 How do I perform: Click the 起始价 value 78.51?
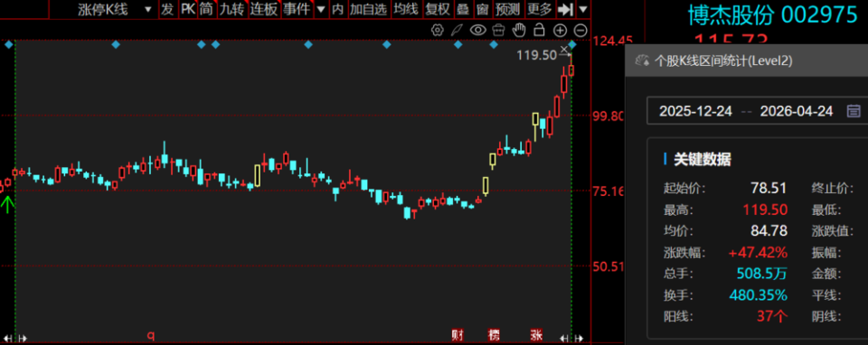[769, 188]
